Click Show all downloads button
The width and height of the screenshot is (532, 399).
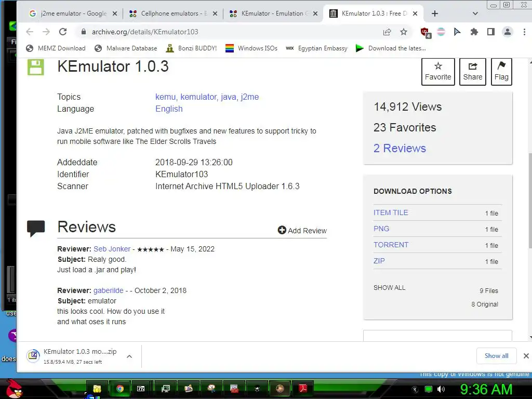tap(496, 355)
